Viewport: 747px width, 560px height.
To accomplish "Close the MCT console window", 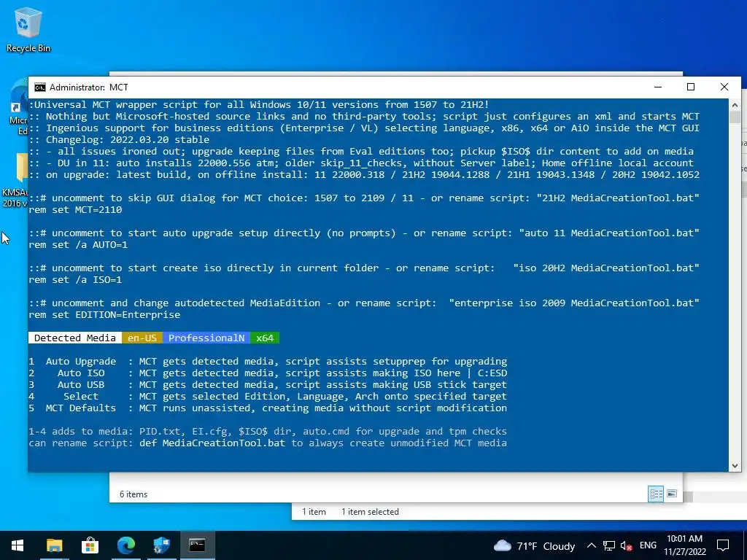I will 724,87.
